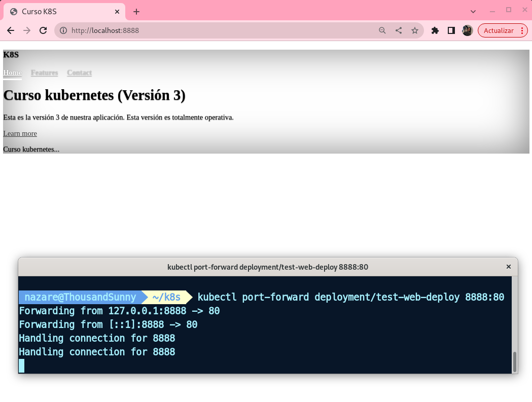Viewport: 532px width, 402px height.
Task: Open the Contact nav link
Action: pyautogui.click(x=79, y=72)
